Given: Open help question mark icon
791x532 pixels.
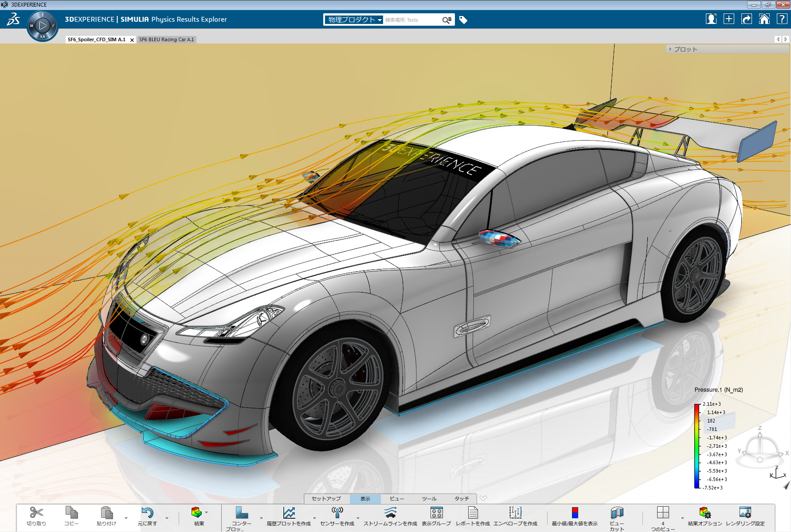Looking at the screenshot, I should click(x=782, y=19).
